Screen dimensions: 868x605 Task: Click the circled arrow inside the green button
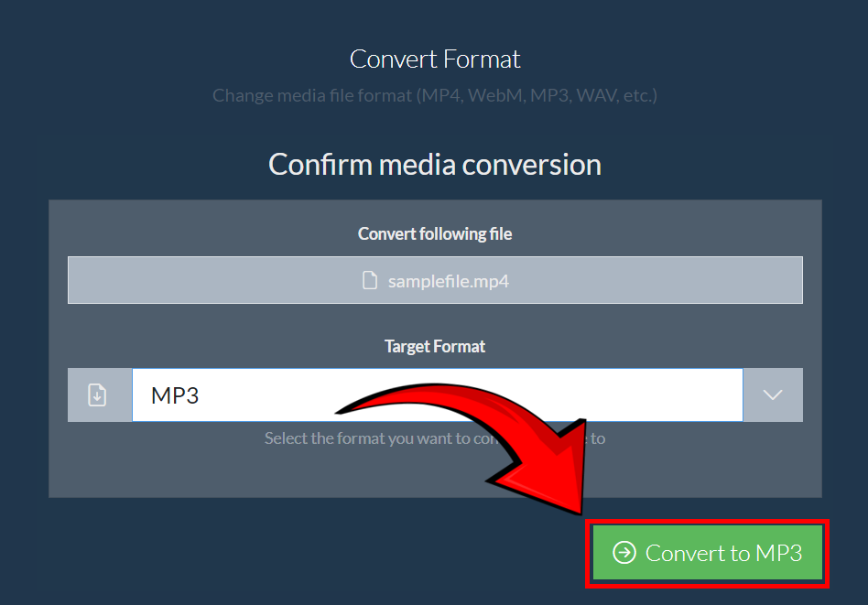tap(624, 553)
